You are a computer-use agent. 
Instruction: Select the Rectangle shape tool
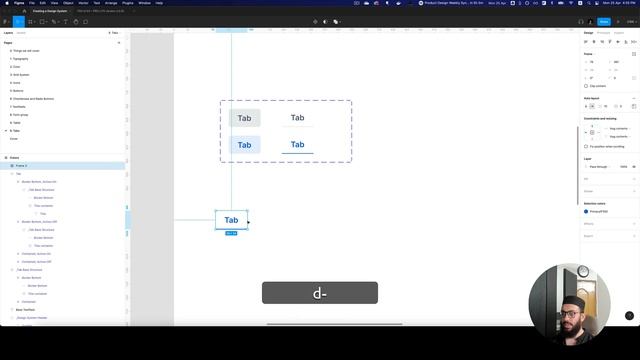(x=42, y=22)
